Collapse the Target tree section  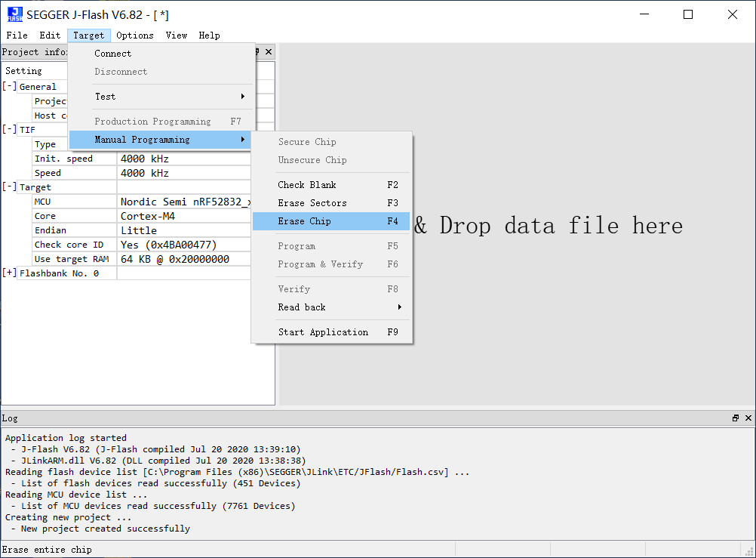[x=9, y=187]
